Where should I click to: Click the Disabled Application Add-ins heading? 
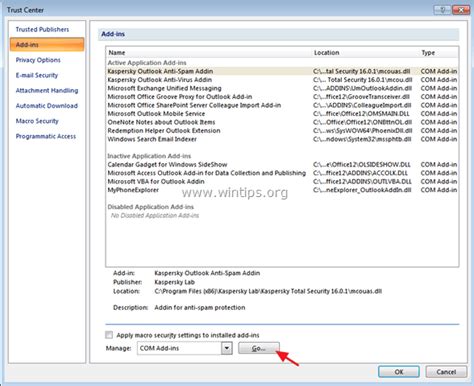pos(150,207)
